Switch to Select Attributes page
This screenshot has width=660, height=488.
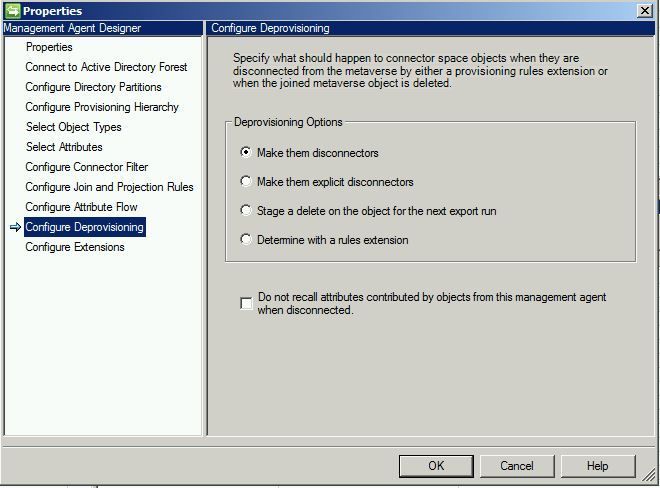point(64,147)
